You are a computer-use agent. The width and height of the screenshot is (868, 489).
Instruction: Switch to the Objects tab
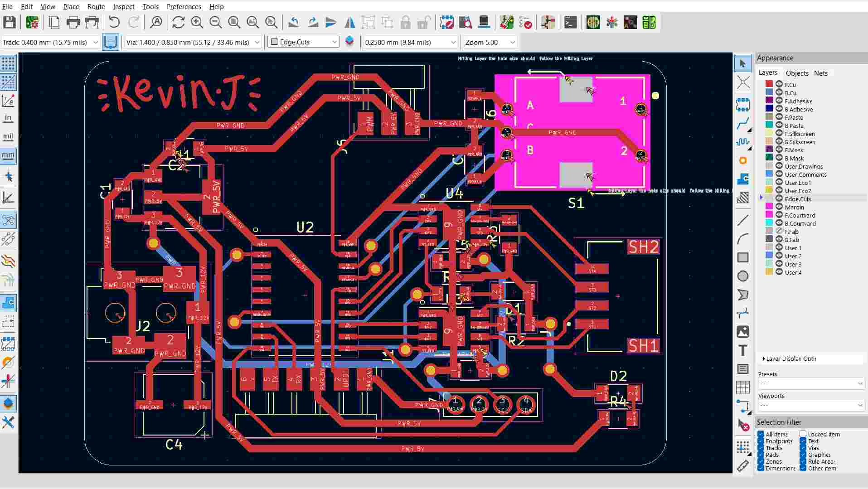pyautogui.click(x=797, y=73)
